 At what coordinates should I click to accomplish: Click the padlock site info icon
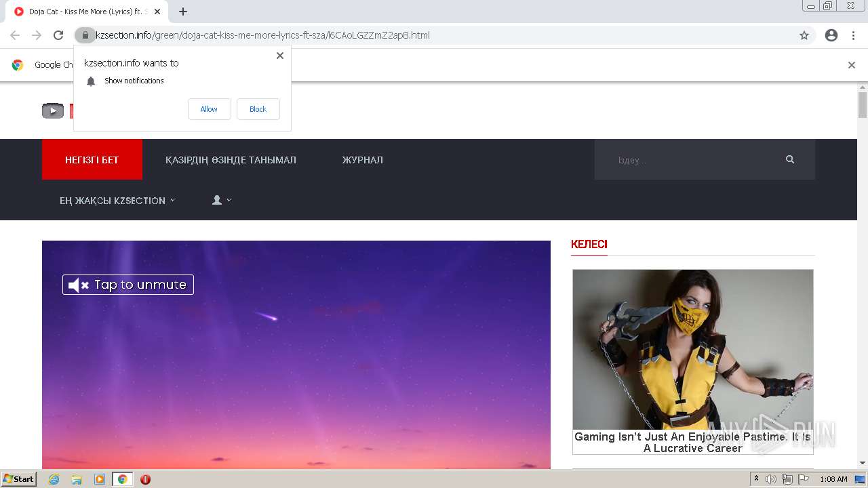tap(85, 35)
